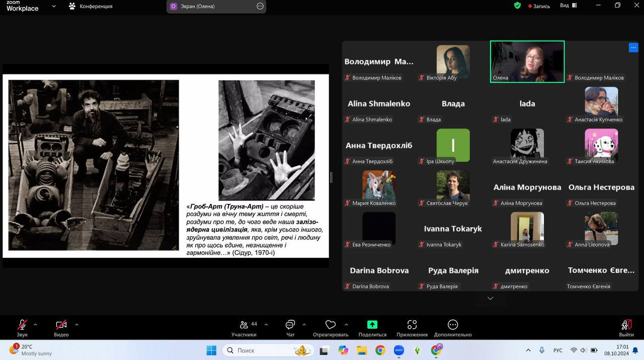Screen dimensions: 644x360
Task: Expand the audio settings arrow
Action: point(35,324)
